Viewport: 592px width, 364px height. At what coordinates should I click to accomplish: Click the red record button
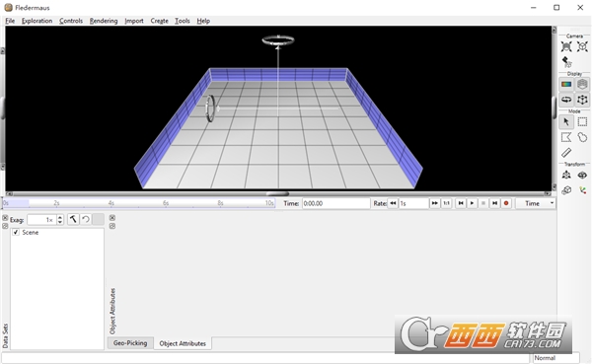(506, 203)
